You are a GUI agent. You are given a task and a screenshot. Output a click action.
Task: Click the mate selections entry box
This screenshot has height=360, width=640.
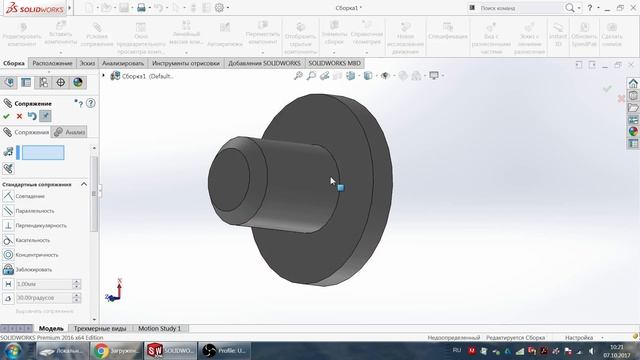pyautogui.click(x=43, y=153)
